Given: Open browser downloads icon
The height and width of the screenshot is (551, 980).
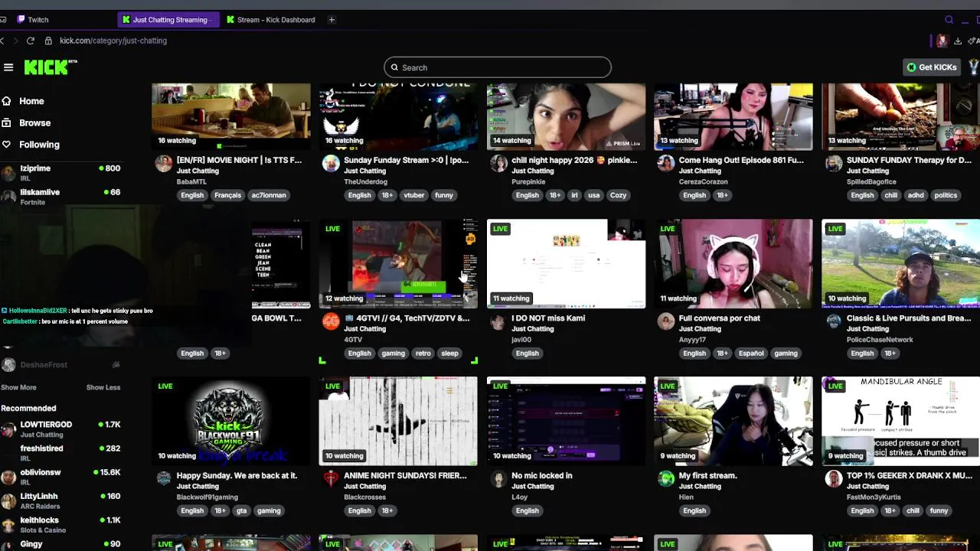Looking at the screenshot, I should point(958,41).
